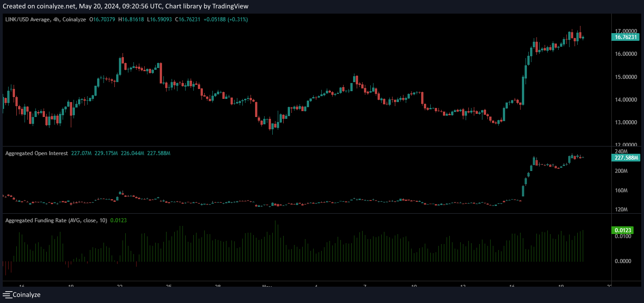Click the 240M open interest axis label

621,151
